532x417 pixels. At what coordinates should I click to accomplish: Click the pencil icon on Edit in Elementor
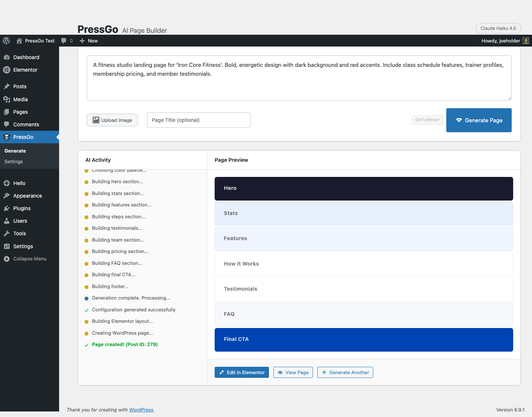pyautogui.click(x=222, y=372)
